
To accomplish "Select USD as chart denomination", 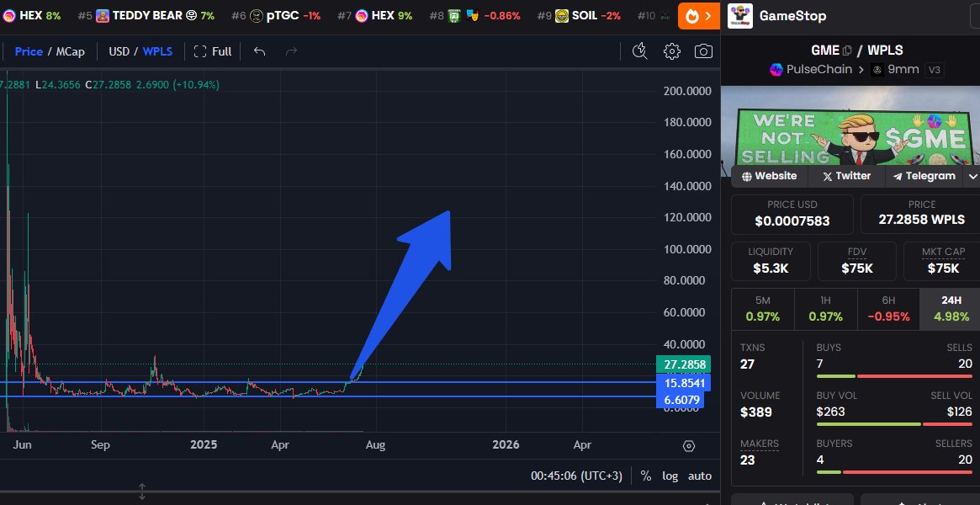I will (119, 51).
